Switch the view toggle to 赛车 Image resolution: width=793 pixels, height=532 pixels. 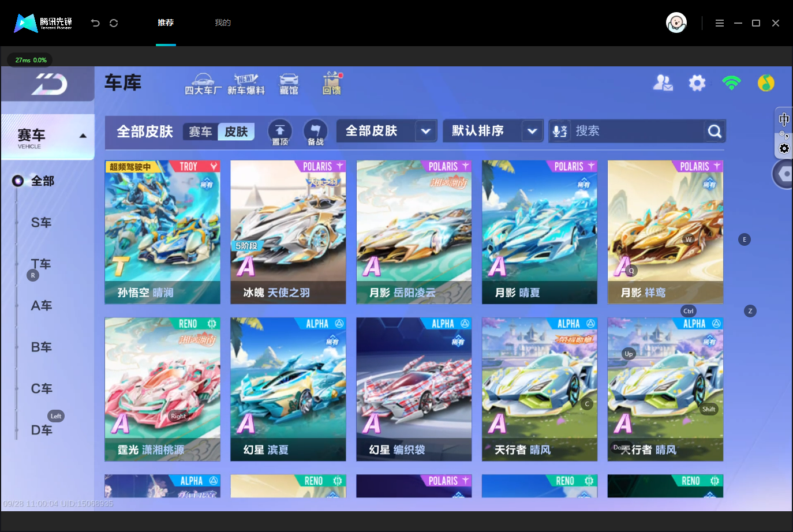pyautogui.click(x=200, y=132)
